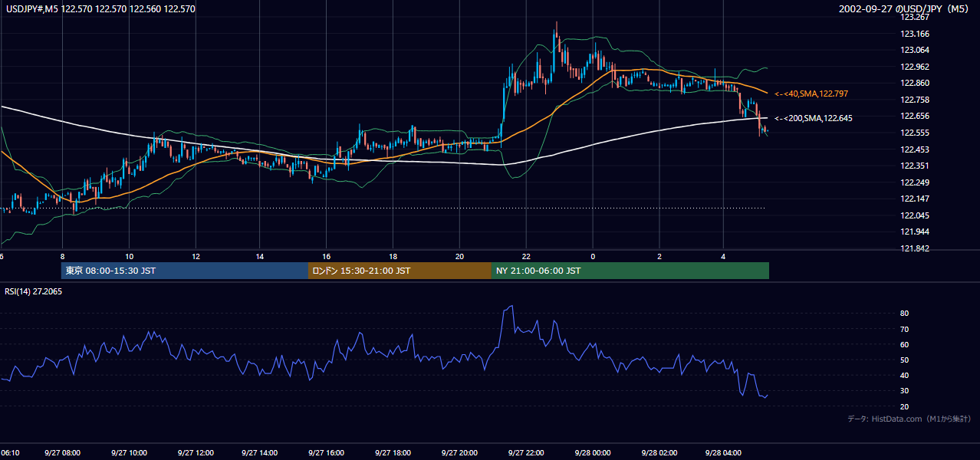Click the 9/27 16:00 bottom axis label
Viewport: 980px width, 460px height.
coord(327,453)
